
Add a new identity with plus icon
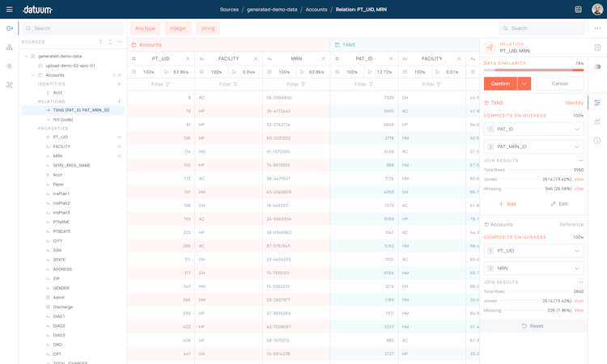tap(119, 84)
